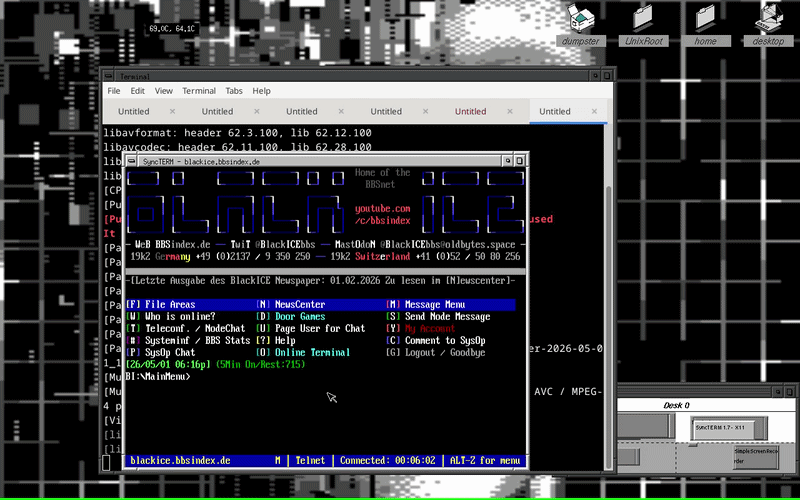Click Teleconf. / NodeChat entry
This screenshot has width=800, height=500.
pyautogui.click(x=186, y=329)
